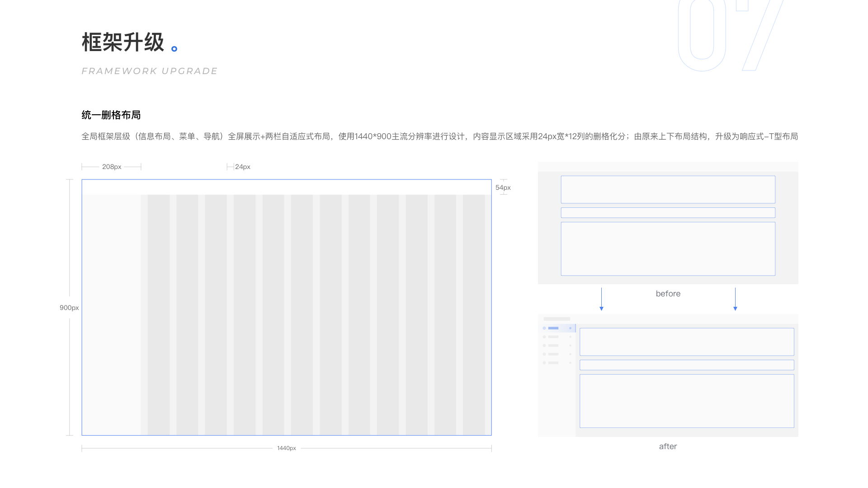The height and width of the screenshot is (488, 868).
Task: Click the last sidebar menu item in after mockup
Action: coord(554,363)
